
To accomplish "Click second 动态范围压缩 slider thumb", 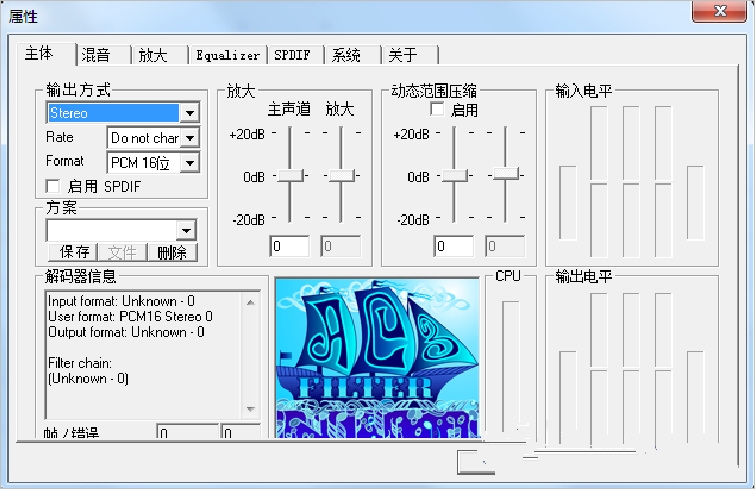I will (506, 173).
